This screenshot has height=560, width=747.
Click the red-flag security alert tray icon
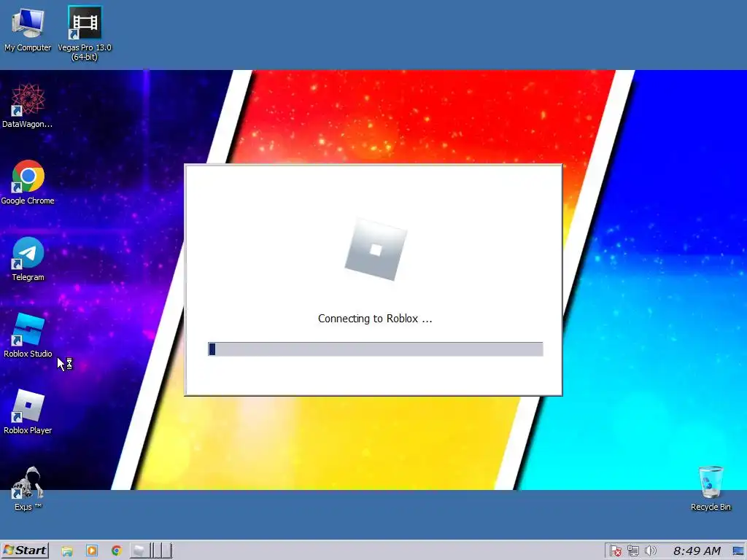615,551
